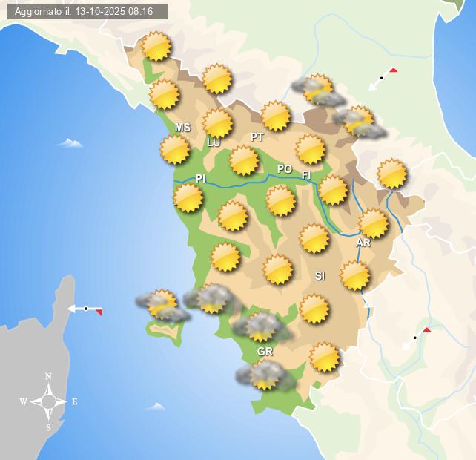
Task: Select the PI province label
Action: pos(200,179)
